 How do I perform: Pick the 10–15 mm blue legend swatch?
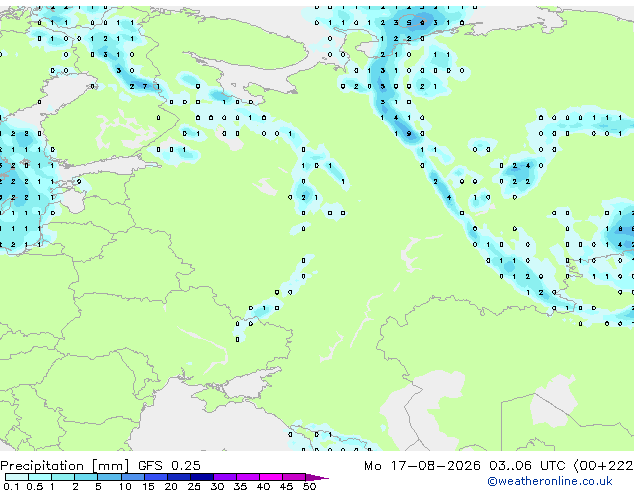coord(133,477)
